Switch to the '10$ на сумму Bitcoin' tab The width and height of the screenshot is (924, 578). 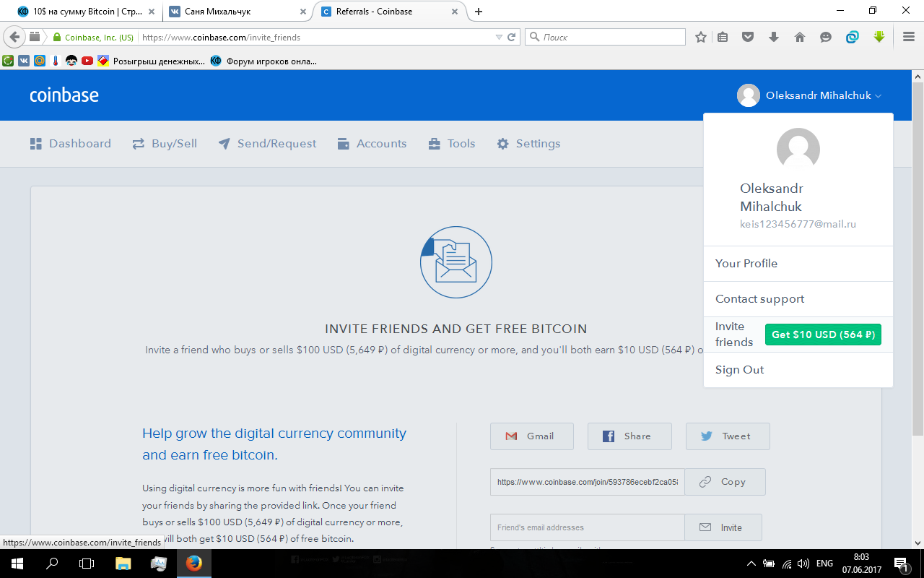click(x=85, y=11)
